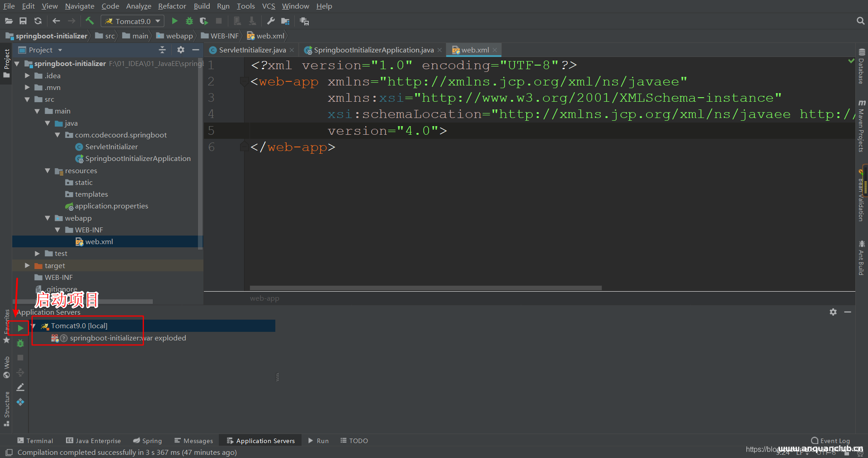Image resolution: width=868 pixels, height=458 pixels.
Task: Switch to the ServletInitializer.java tab
Action: [252, 50]
